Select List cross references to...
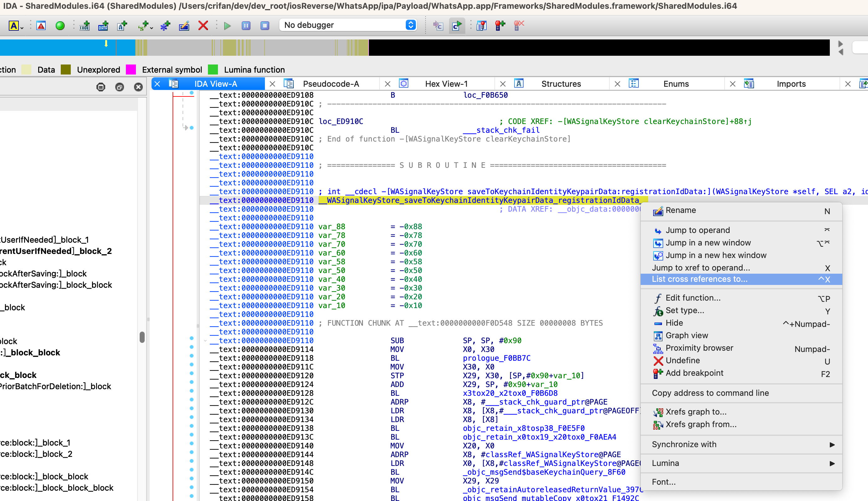868x501 pixels. pyautogui.click(x=741, y=279)
